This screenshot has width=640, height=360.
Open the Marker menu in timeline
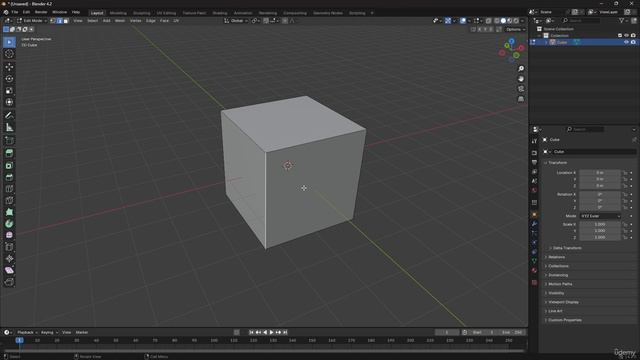tap(82, 333)
